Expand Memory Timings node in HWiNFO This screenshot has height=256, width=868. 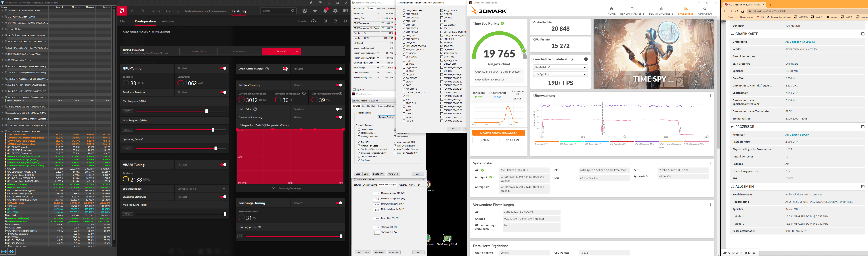pyautogui.click(x=2, y=29)
